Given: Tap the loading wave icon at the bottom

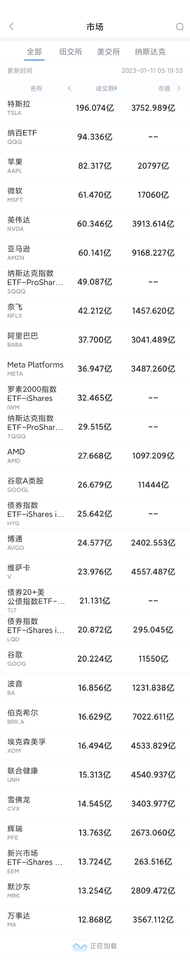Looking at the screenshot, I should coord(80,945).
